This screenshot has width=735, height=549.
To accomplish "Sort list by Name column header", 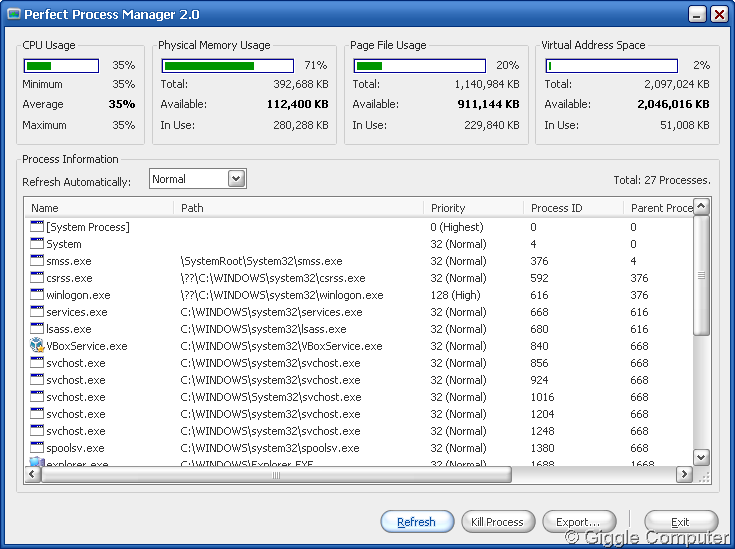I will point(99,208).
